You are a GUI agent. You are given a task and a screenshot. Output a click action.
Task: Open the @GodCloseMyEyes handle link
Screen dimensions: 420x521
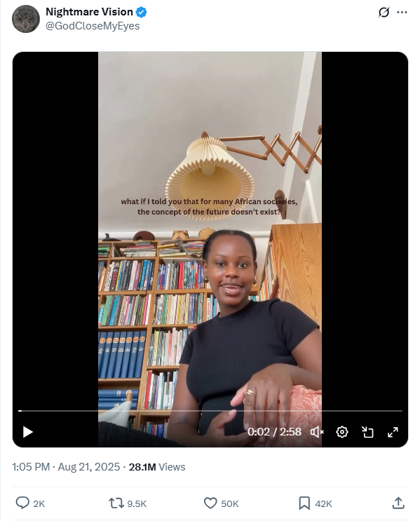point(93,26)
